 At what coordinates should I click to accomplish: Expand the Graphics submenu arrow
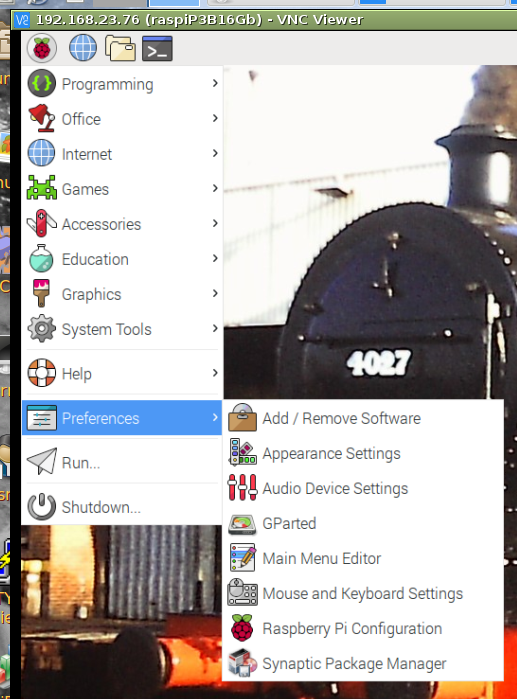click(x=215, y=293)
